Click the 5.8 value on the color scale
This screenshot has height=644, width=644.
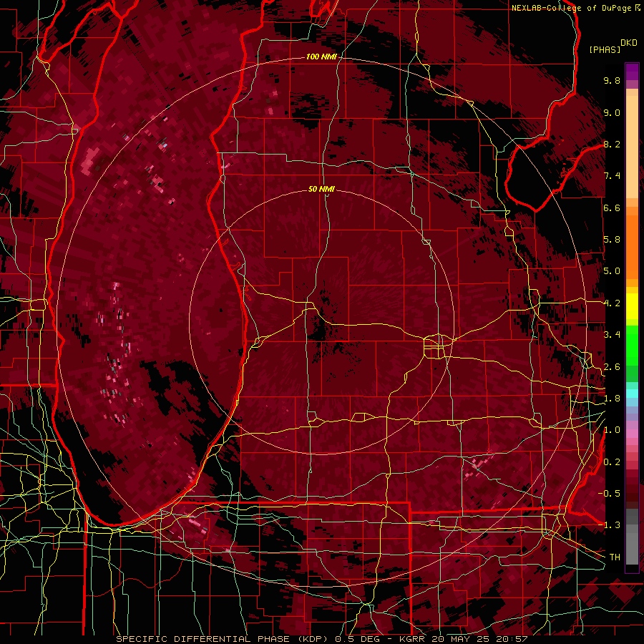click(612, 240)
